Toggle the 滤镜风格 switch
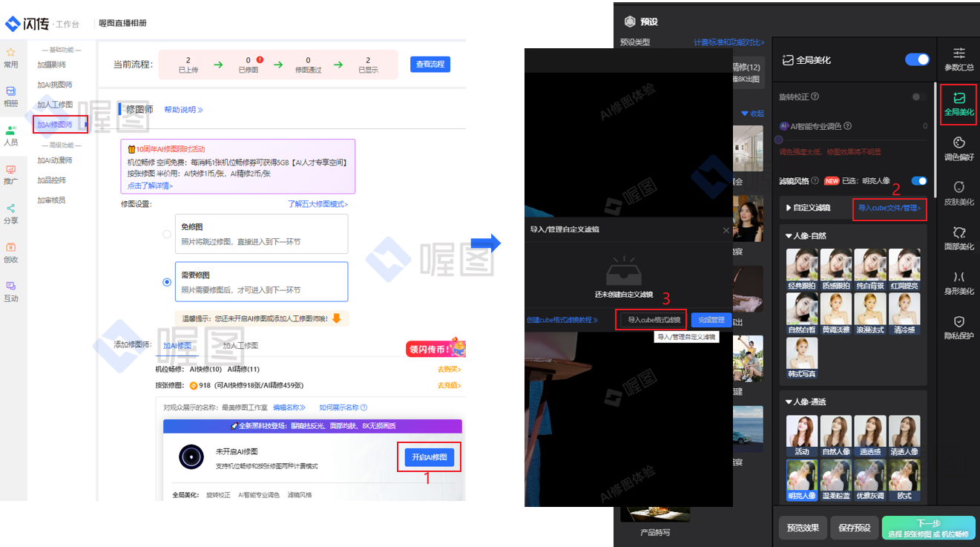980x547 pixels. [919, 180]
